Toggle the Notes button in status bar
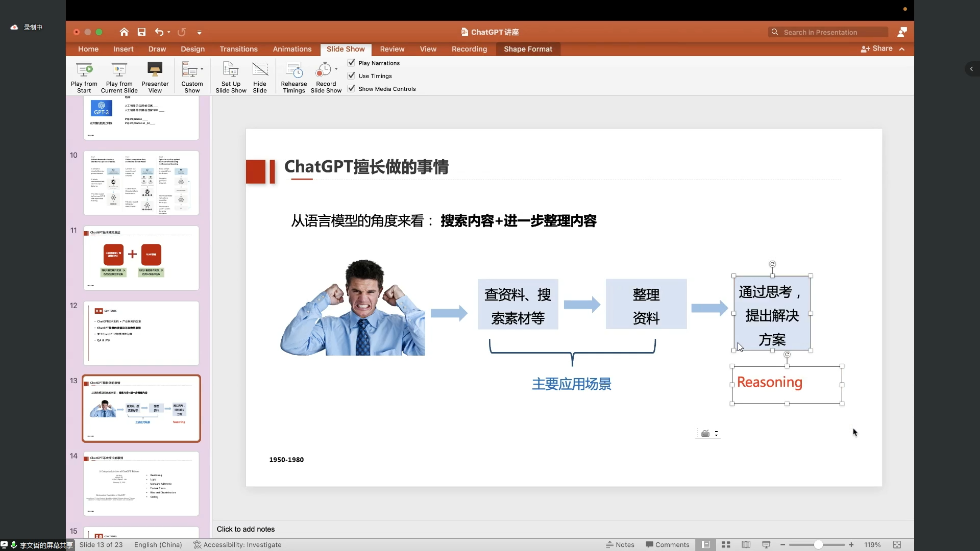 pyautogui.click(x=620, y=545)
